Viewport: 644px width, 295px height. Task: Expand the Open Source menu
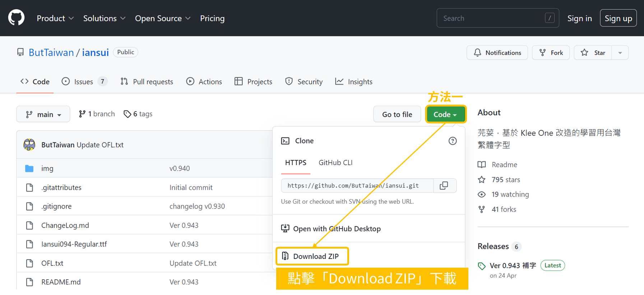(x=163, y=18)
